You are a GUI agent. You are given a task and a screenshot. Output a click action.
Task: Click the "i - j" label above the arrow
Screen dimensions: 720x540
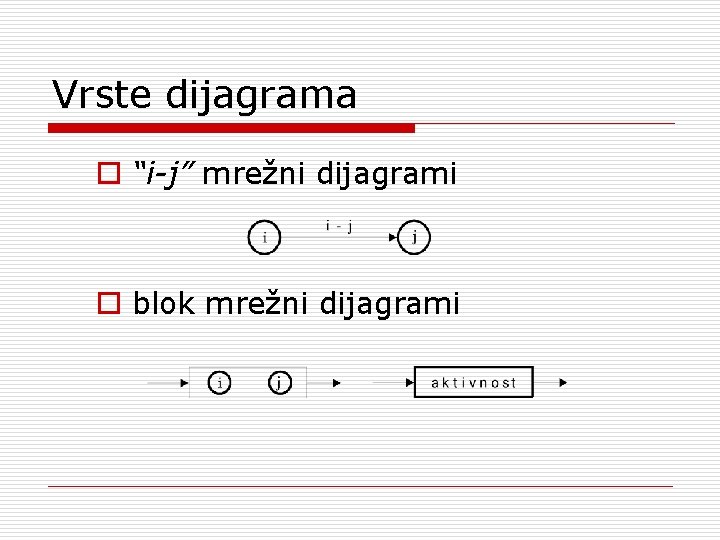338,226
